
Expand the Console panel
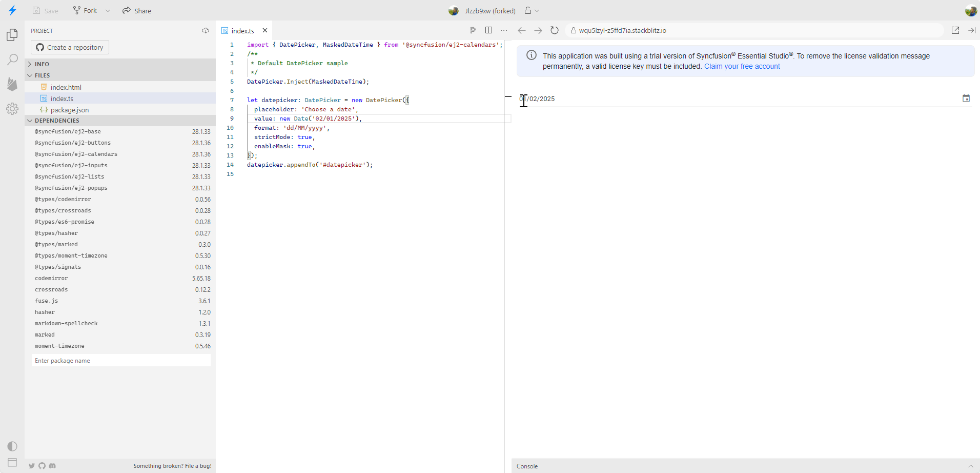coord(970,466)
